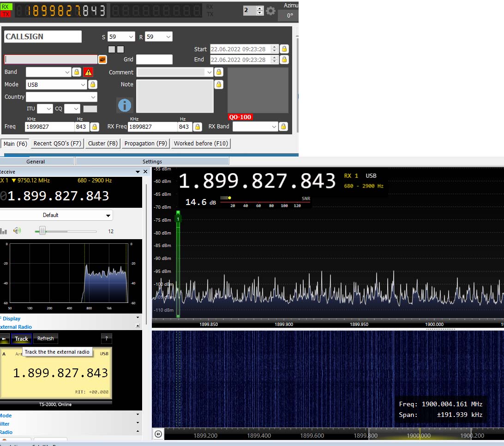Open the ITU zone dropdown
This screenshot has height=446, width=504.
click(x=48, y=108)
